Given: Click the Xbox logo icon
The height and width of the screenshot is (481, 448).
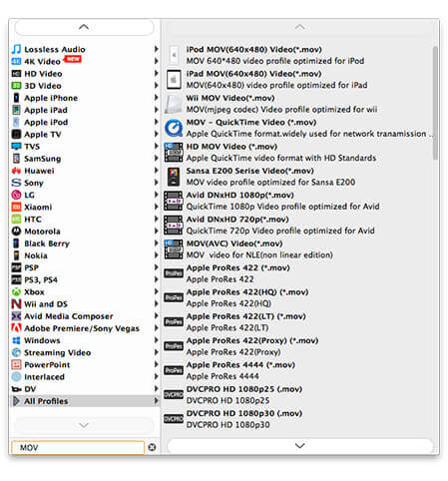Looking at the screenshot, I should (x=16, y=291).
